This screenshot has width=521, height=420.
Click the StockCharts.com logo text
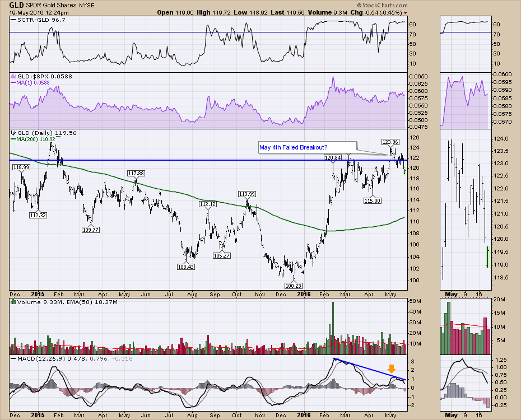point(383,5)
